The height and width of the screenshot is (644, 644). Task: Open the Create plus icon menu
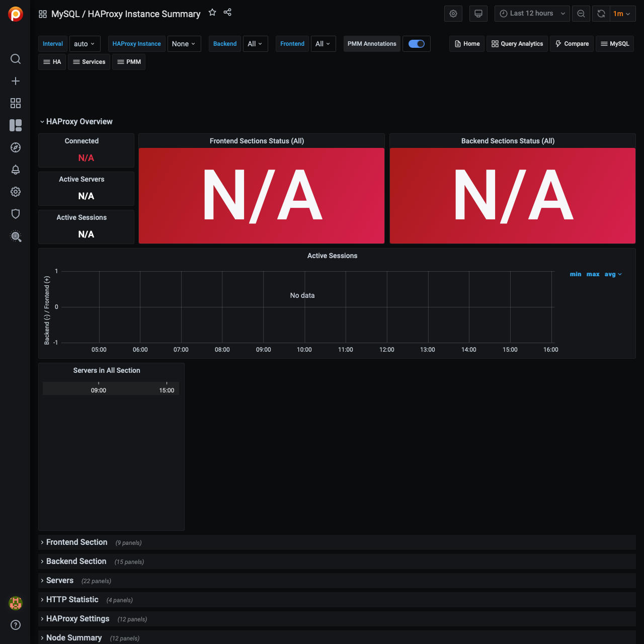(x=16, y=81)
